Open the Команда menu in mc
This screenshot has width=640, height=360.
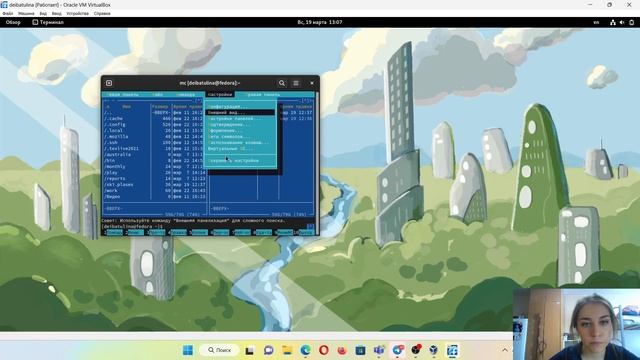tap(186, 95)
